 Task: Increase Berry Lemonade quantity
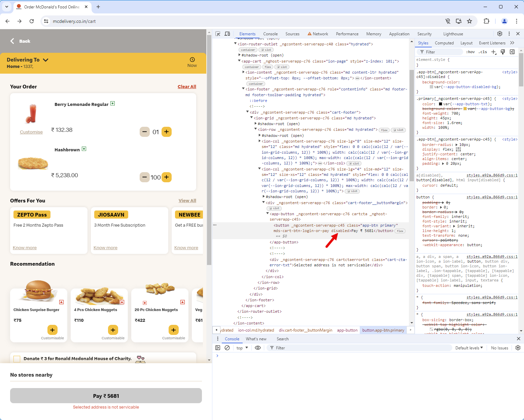(167, 132)
